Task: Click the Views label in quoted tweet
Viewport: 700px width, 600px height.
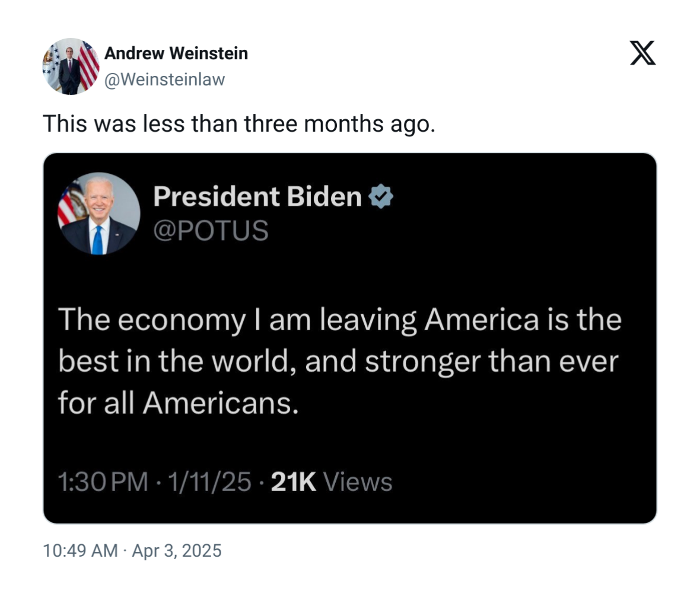Action: pyautogui.click(x=358, y=482)
